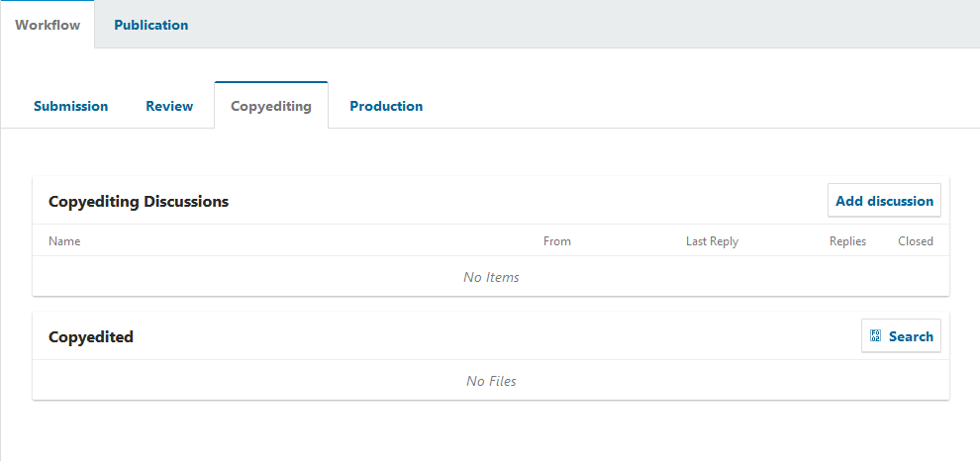Click the icon inside the Search button
The width and height of the screenshot is (980, 461).
pyautogui.click(x=875, y=336)
